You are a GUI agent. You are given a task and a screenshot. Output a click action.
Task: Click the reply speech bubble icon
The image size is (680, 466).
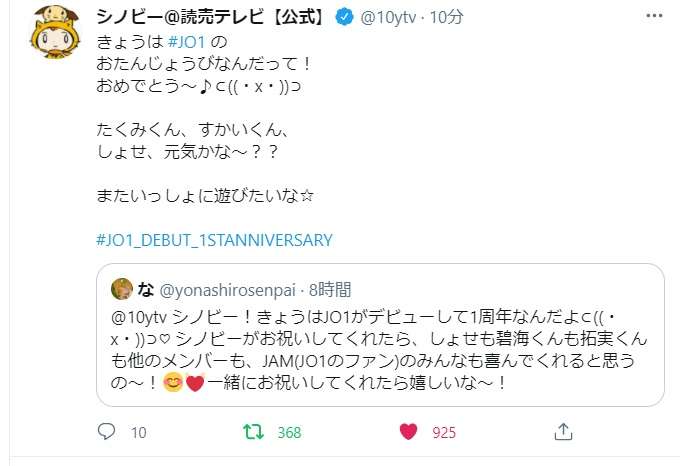(x=106, y=431)
